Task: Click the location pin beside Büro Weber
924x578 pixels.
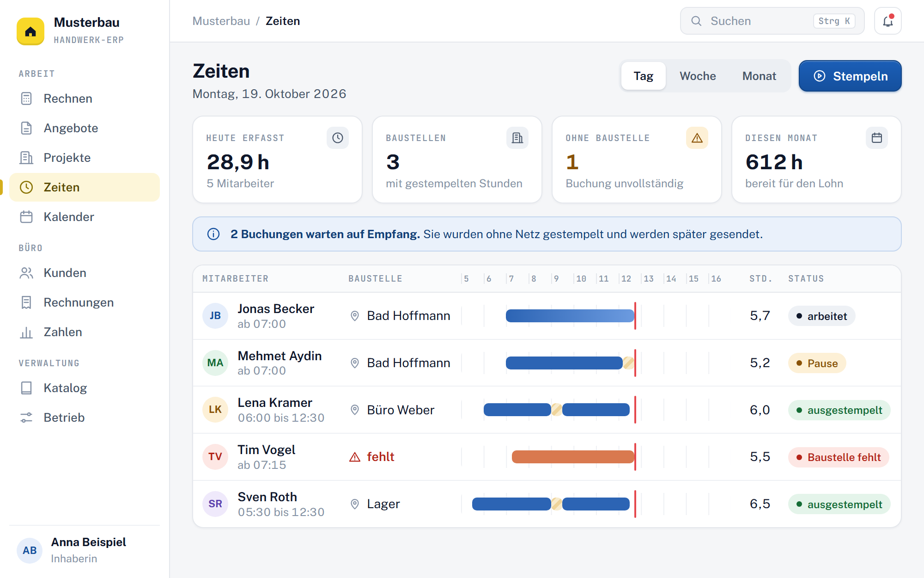Action: (x=354, y=410)
